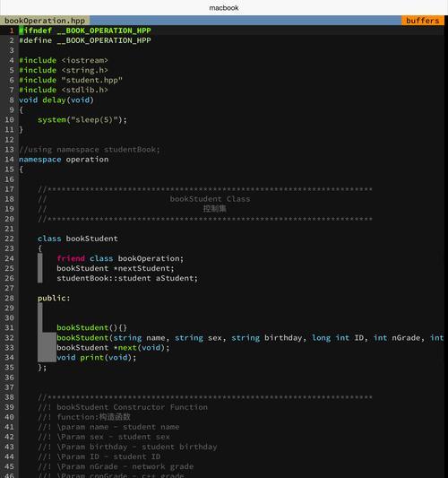Click 'bookStudent *next(void);' line
The width and height of the screenshot is (448, 478).
coord(113,348)
